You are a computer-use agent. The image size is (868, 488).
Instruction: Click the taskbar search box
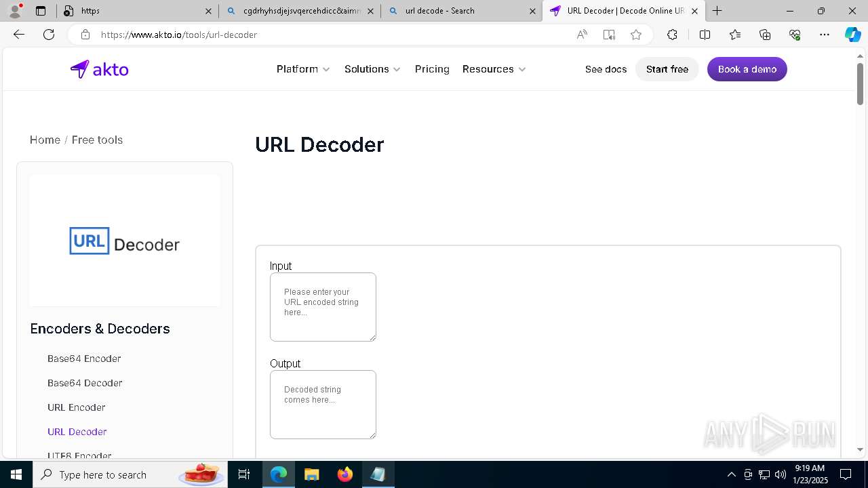pos(131,474)
